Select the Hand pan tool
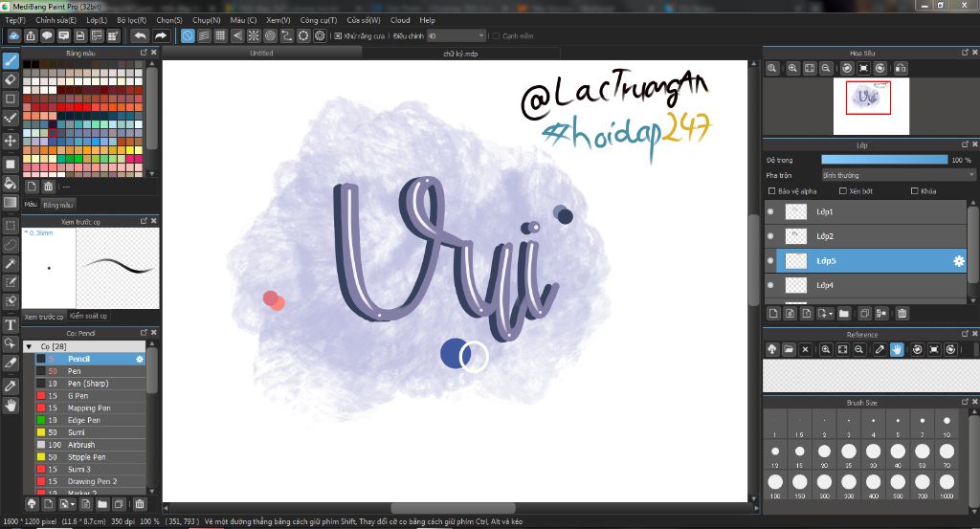The height and width of the screenshot is (529, 980). 11,406
